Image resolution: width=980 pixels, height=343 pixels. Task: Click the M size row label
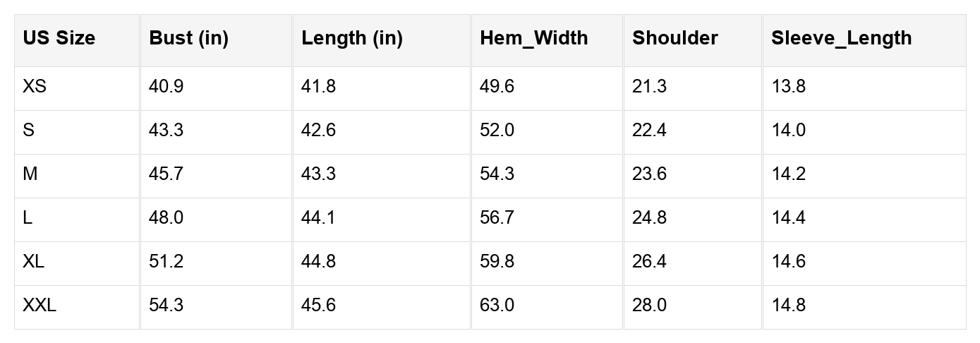coord(30,174)
